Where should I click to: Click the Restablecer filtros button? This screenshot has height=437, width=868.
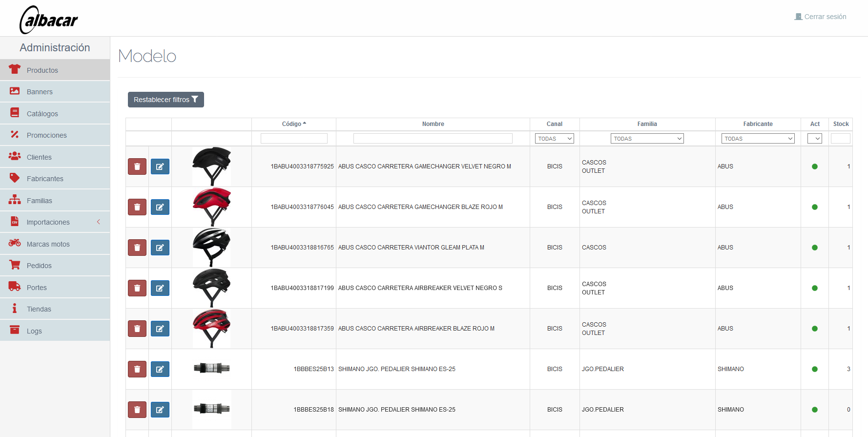point(166,100)
